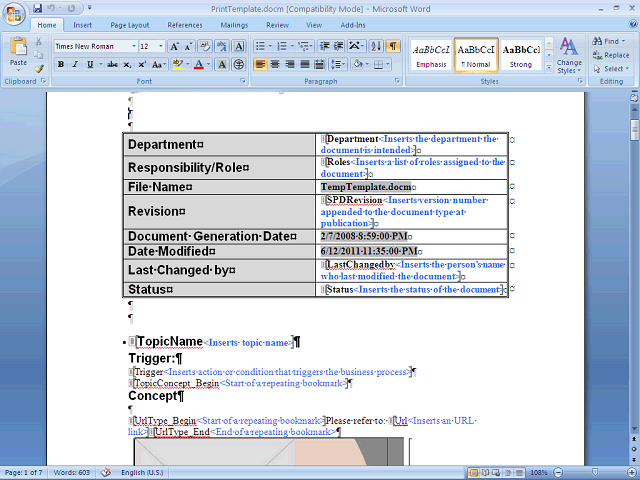This screenshot has width=640, height=480.
Task: Check proofing errors icon in status bar
Action: 106,473
